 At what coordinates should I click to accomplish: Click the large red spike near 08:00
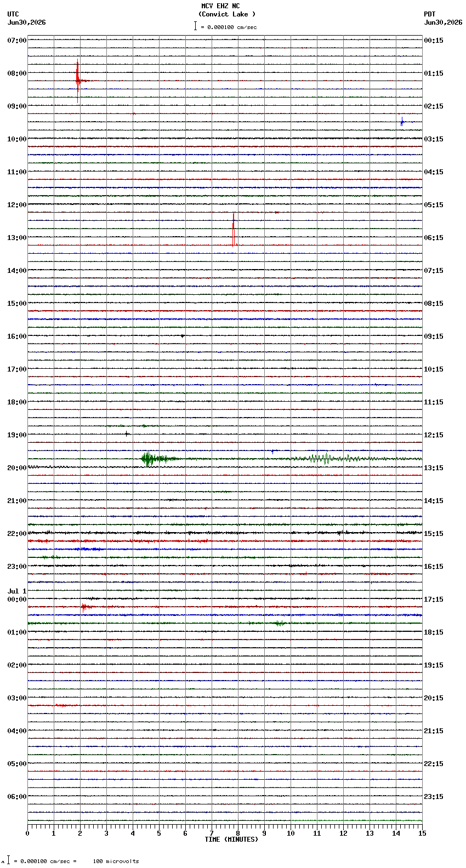[x=78, y=81]
